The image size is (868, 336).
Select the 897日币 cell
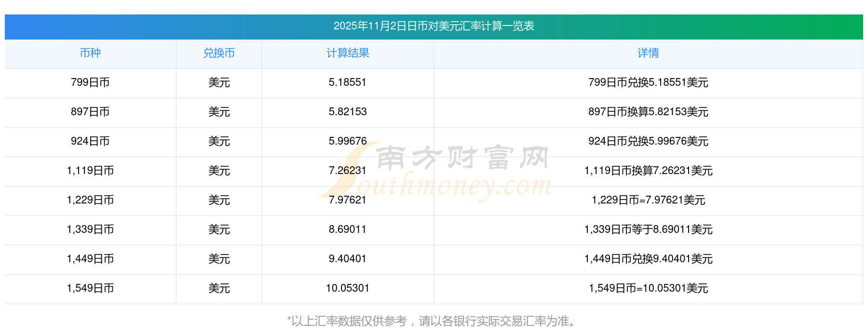click(x=90, y=112)
